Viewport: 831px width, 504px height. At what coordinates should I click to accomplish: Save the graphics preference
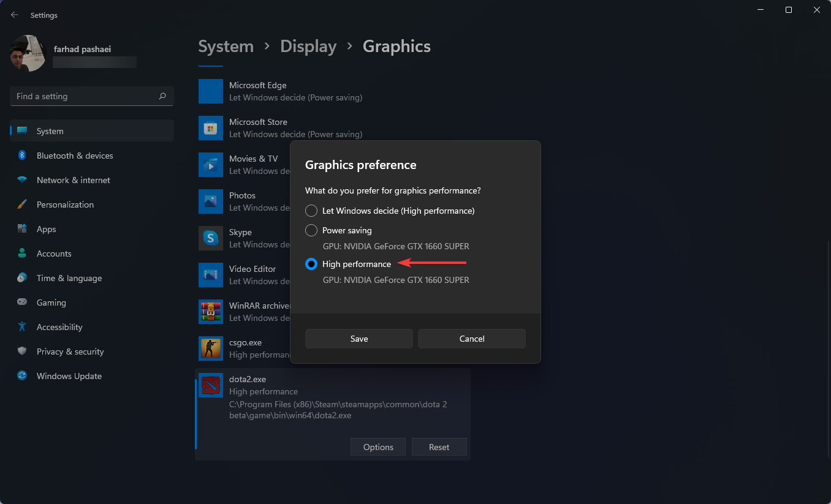[x=359, y=338]
